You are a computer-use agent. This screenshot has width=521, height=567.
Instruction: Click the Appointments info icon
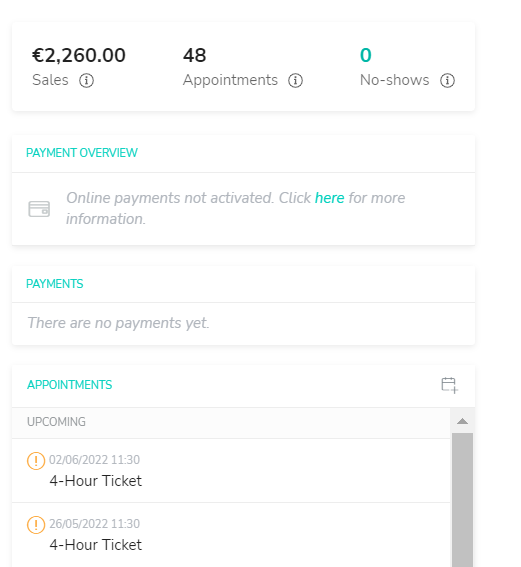click(295, 80)
